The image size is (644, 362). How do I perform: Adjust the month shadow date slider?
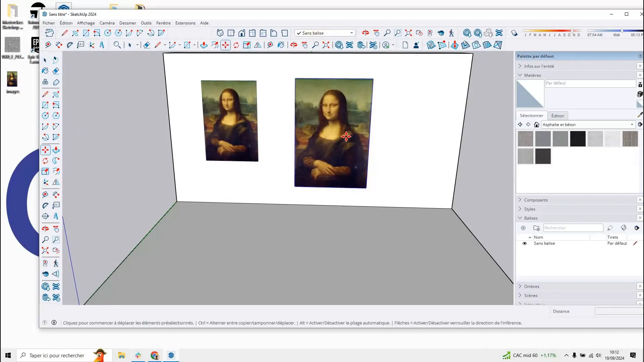click(x=552, y=31)
